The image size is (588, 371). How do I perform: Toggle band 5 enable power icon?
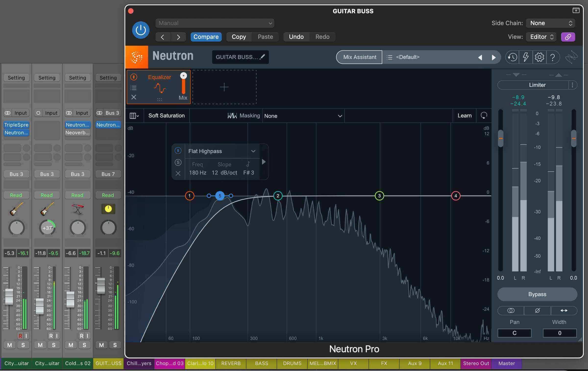coord(178,150)
